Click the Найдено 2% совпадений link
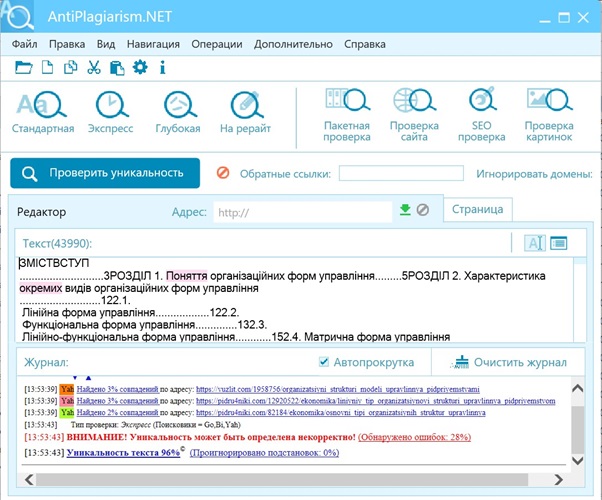Viewport: 602px width, 500px height. point(118,412)
